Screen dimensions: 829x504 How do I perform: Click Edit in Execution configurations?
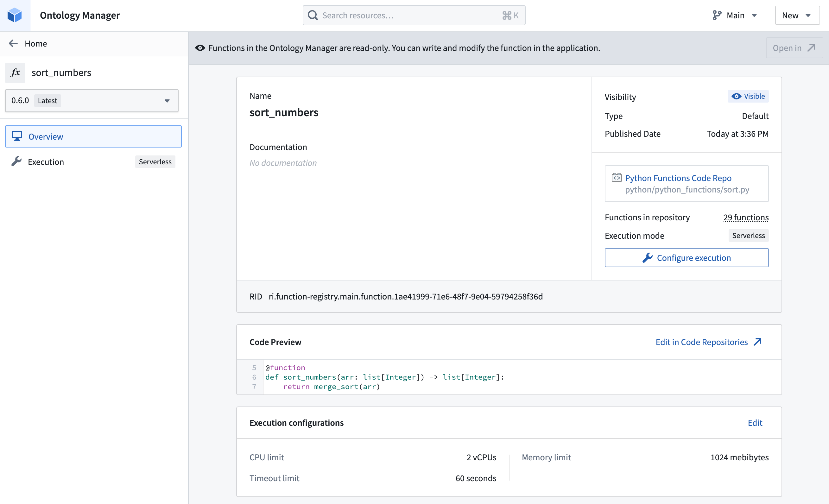tap(755, 423)
